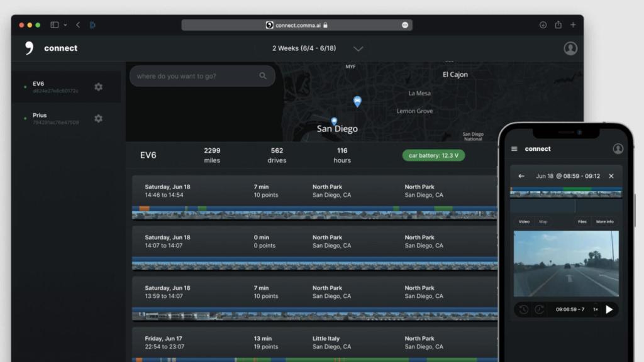The image size is (644, 362).
Task: Expand the 2 Weeks date range chevron
Action: tap(358, 49)
